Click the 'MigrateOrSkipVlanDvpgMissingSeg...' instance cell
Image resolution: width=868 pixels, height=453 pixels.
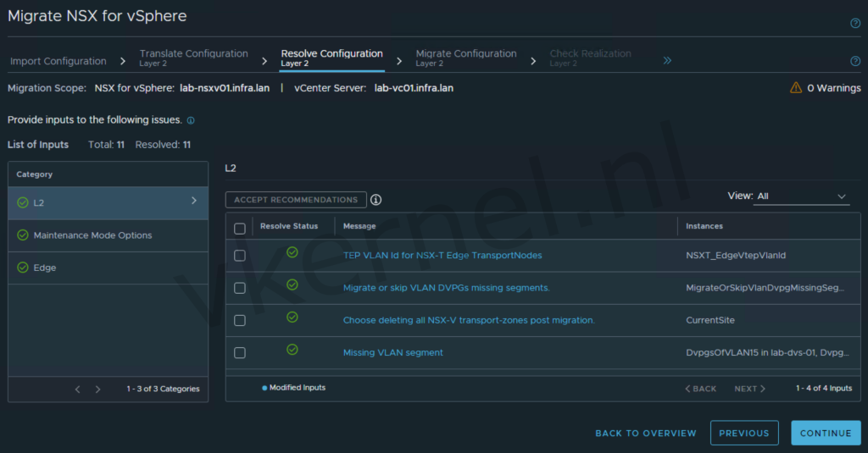click(x=765, y=288)
